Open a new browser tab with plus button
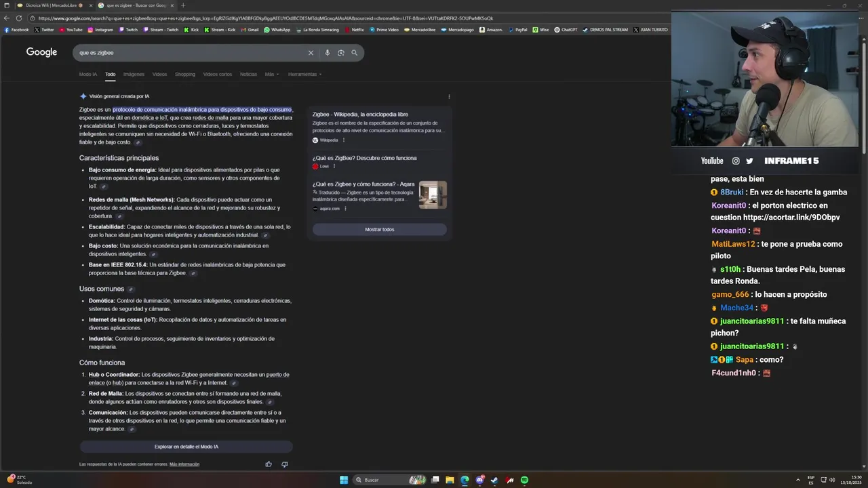868x488 pixels. click(x=183, y=5)
